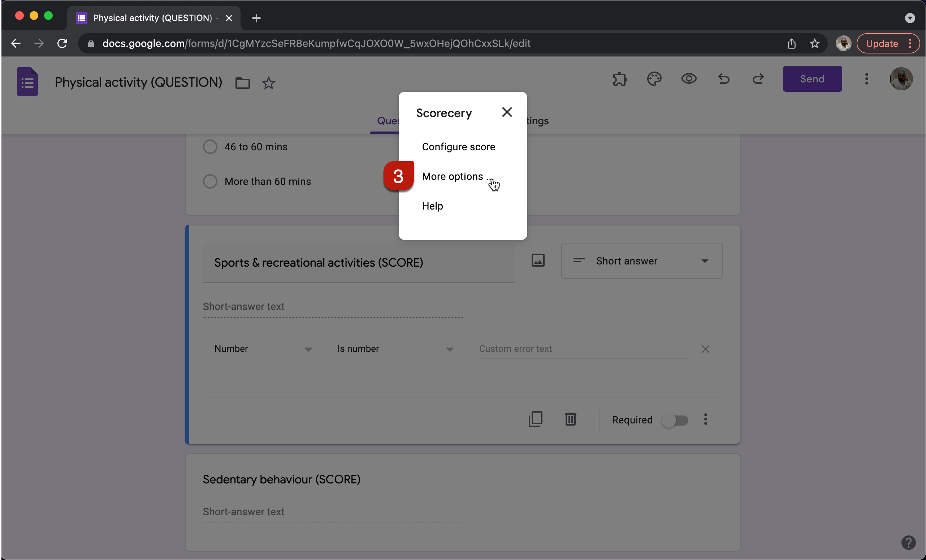This screenshot has height=560, width=926.
Task: Select the '46 to 60 mins' radio option
Action: [210, 147]
